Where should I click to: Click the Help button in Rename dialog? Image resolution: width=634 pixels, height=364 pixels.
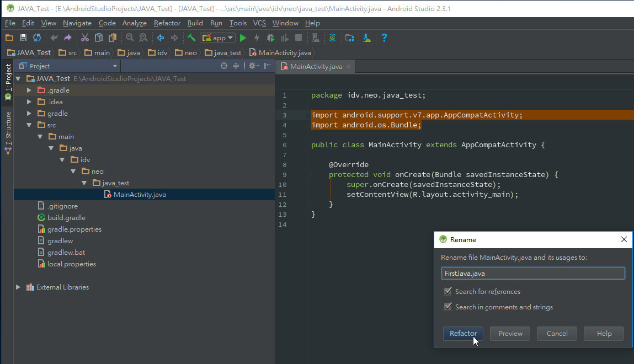[604, 333]
